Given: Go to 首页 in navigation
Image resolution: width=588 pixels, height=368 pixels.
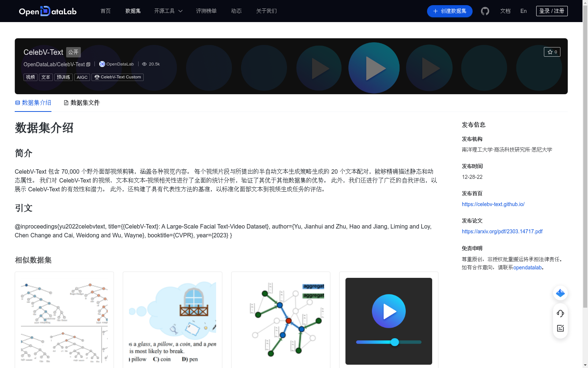Looking at the screenshot, I should coord(105,11).
